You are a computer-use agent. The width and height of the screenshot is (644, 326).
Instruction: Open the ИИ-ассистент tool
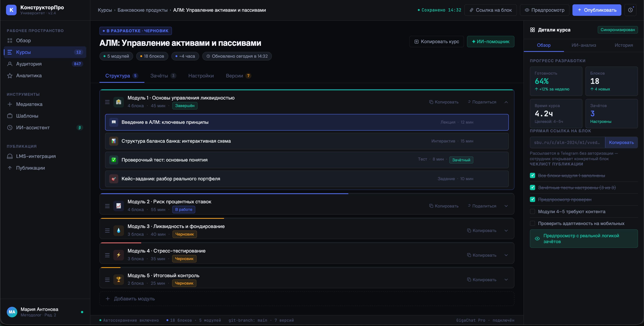click(33, 128)
